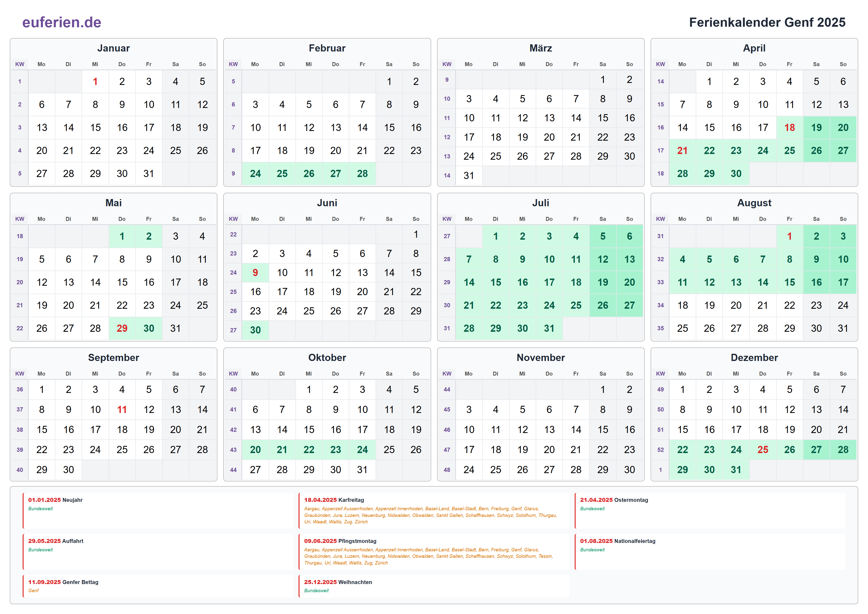Screen dimensions: 868x614
Task: Select the Februar month heading
Action: (x=327, y=48)
